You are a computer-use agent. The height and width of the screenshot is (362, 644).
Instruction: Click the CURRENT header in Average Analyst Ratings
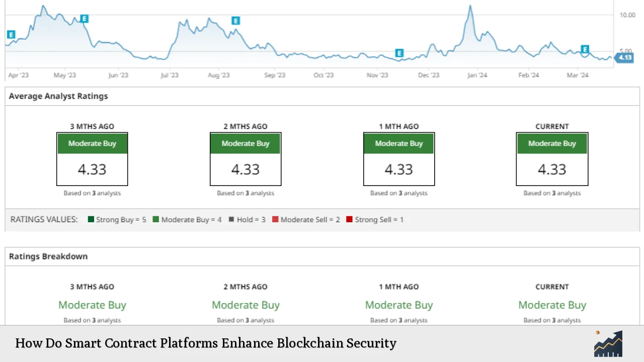click(552, 126)
